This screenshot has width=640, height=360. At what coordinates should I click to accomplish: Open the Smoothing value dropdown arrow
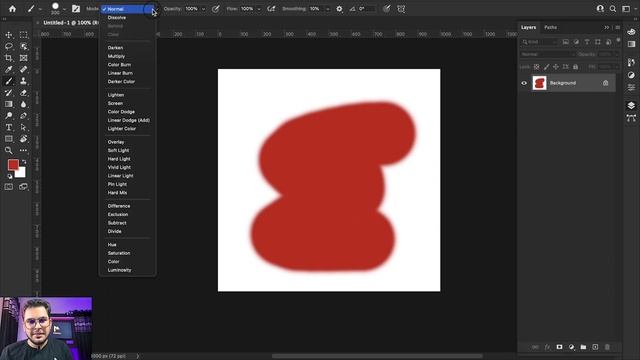[x=327, y=9]
